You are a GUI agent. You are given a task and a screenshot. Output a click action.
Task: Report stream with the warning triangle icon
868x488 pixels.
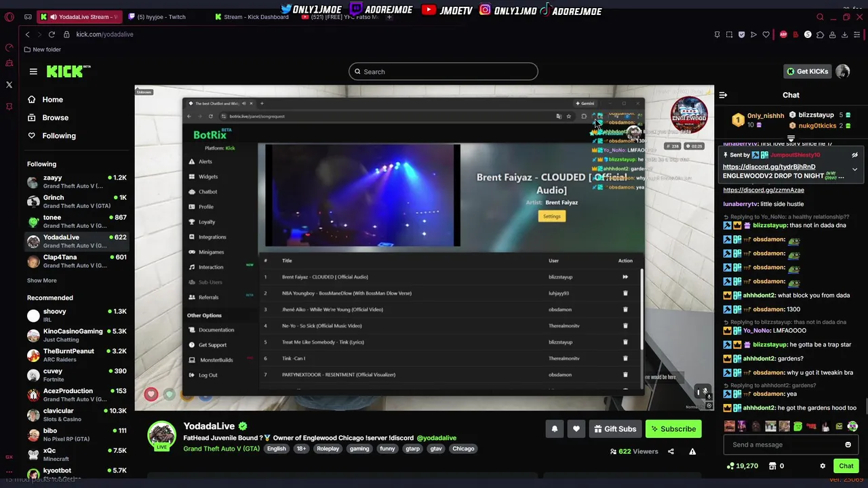point(692,451)
